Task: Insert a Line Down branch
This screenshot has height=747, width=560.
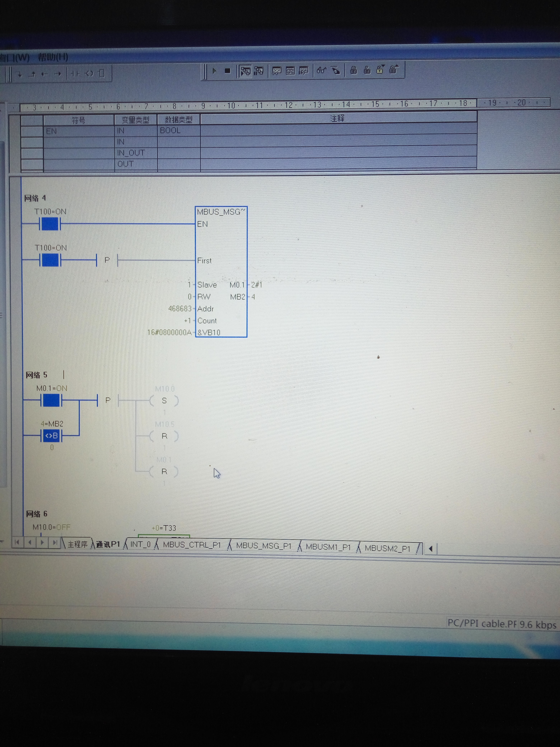Action: 20,74
